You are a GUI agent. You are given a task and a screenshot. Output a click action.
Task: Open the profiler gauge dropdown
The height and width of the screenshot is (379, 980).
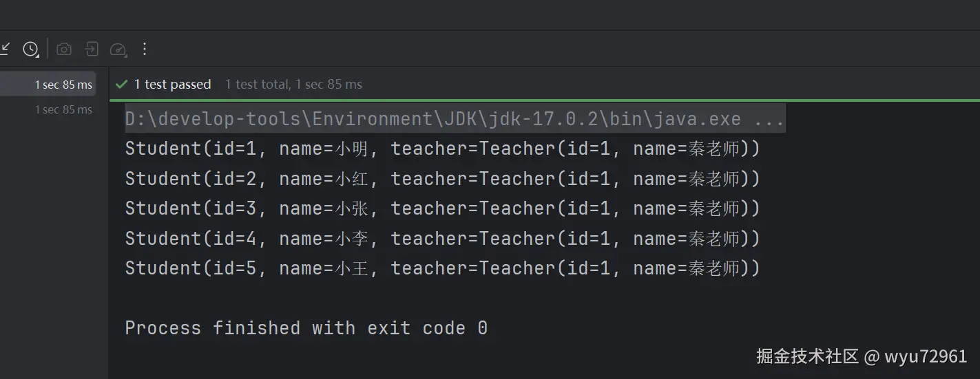point(118,49)
